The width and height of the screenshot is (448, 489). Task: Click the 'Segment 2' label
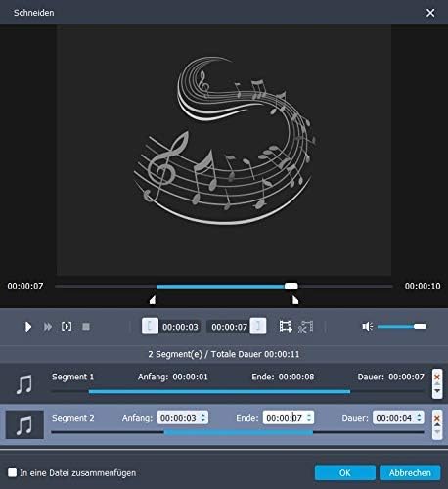click(x=72, y=418)
